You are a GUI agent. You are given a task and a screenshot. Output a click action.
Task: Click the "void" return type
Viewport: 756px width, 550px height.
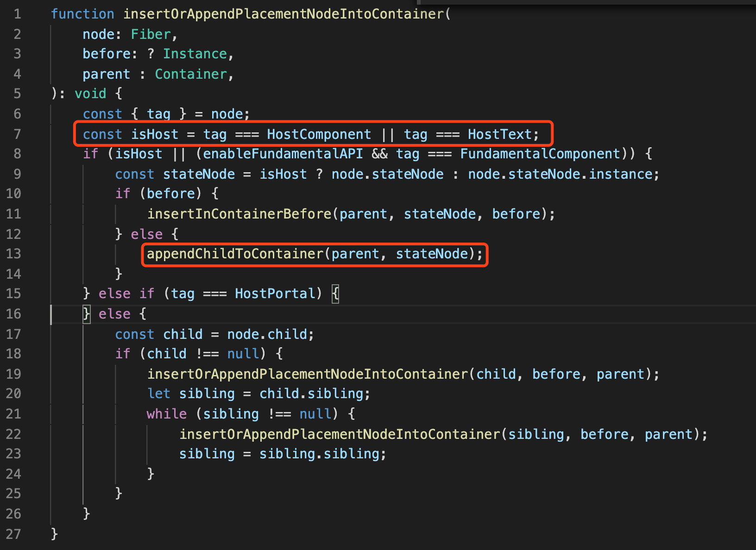(91, 94)
